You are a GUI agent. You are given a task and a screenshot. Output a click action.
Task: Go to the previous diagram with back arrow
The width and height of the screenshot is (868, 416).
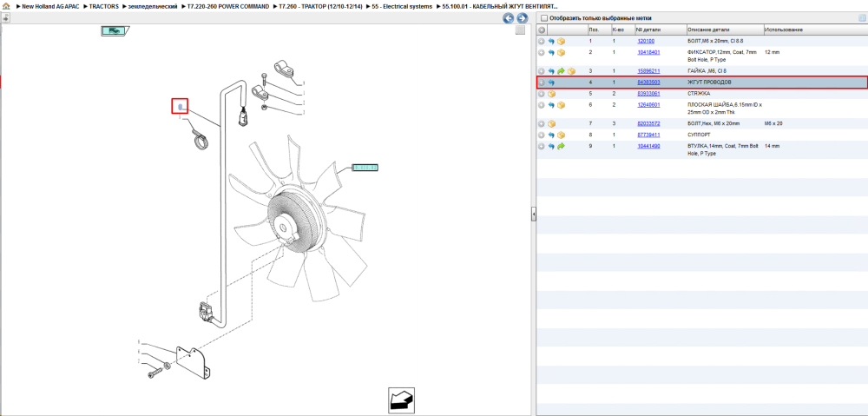point(508,18)
